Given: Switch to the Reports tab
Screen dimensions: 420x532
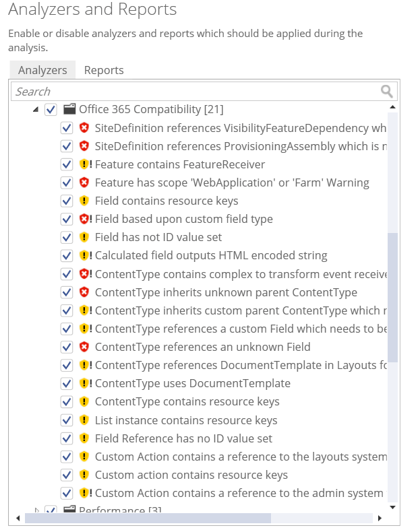Looking at the screenshot, I should coord(104,70).
